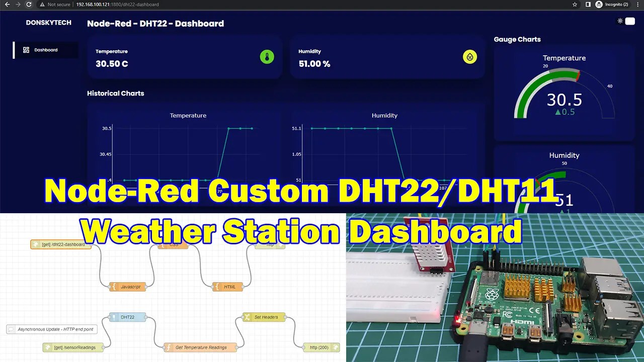Click the Incognito badge in the browser toolbar
644x362 pixels.
(x=611, y=5)
